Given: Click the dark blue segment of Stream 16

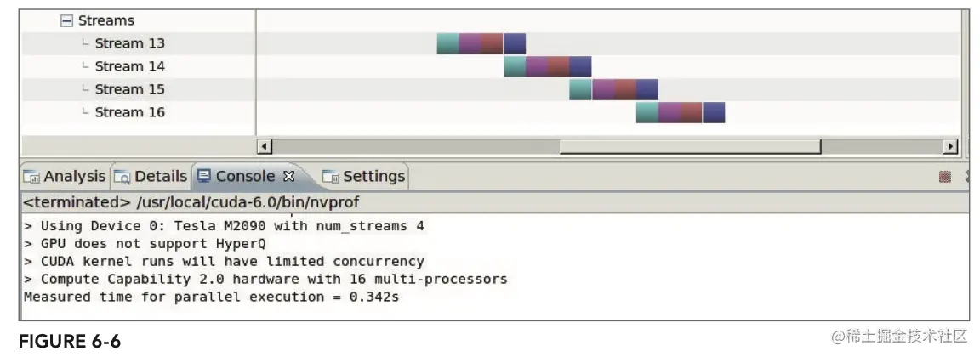Looking at the screenshot, I should click(x=714, y=112).
